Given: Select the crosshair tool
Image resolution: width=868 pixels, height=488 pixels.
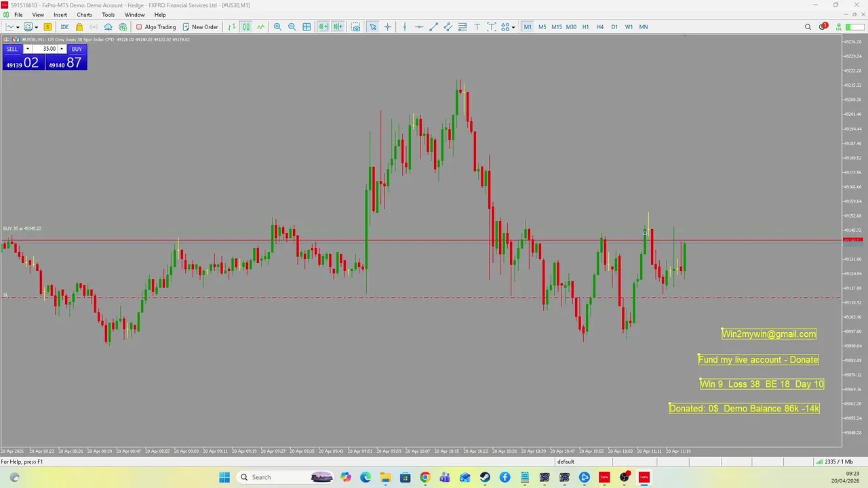Looking at the screenshot, I should point(387,27).
